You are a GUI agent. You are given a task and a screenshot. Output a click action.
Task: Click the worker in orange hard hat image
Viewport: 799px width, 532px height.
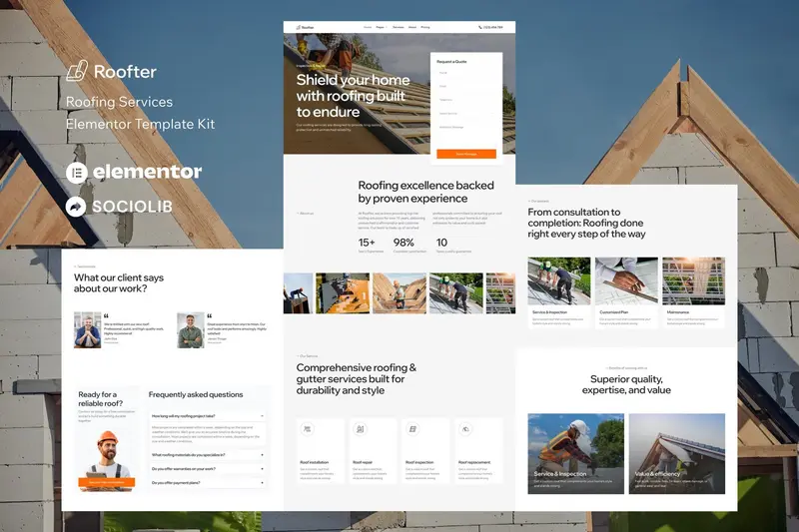107,461
